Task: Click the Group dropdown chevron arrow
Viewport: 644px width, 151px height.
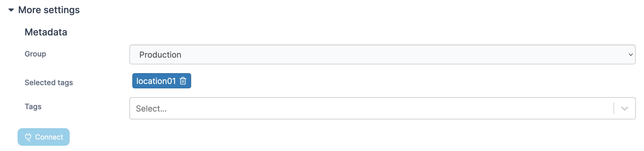Action: (x=631, y=55)
